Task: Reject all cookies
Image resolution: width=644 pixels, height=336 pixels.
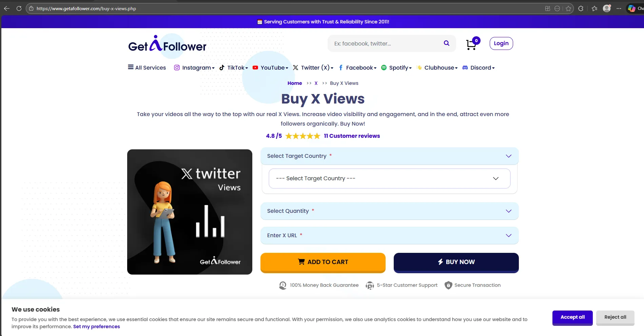Action: (615, 318)
